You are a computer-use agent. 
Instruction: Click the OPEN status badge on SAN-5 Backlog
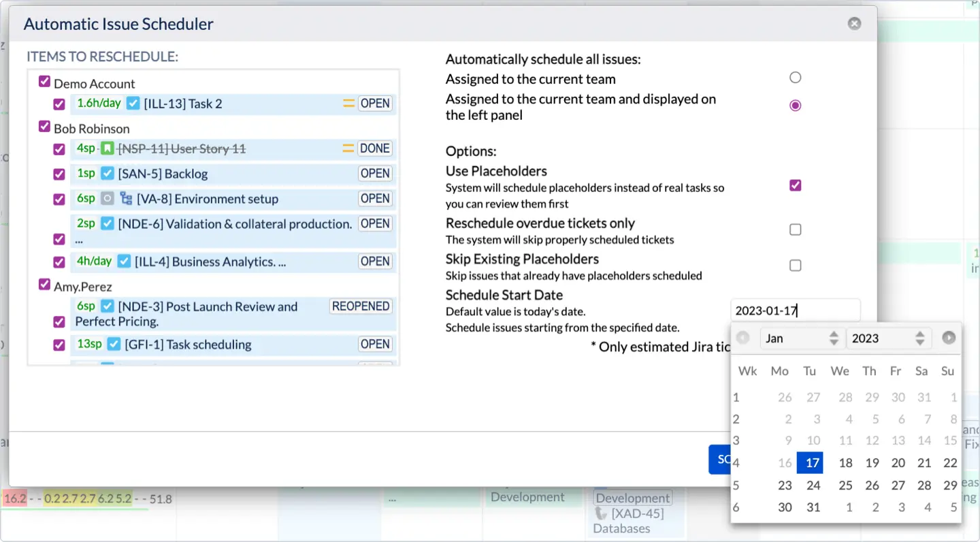point(375,174)
